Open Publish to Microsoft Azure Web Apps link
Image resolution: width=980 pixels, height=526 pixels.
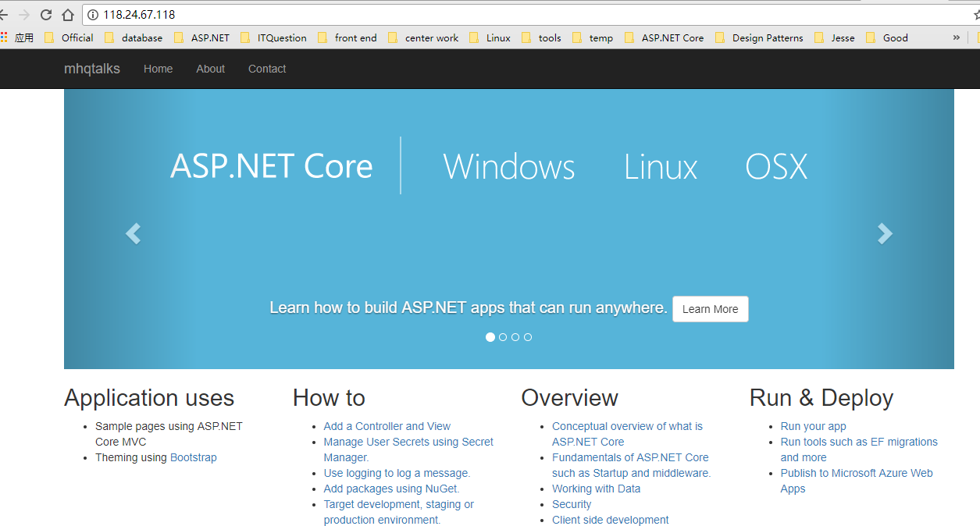(857, 481)
